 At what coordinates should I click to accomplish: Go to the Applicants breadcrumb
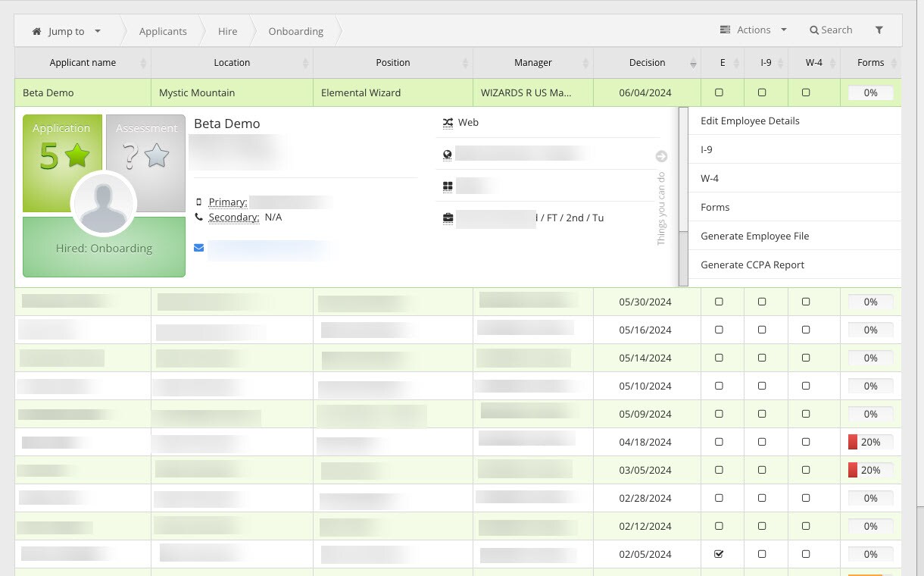point(163,32)
